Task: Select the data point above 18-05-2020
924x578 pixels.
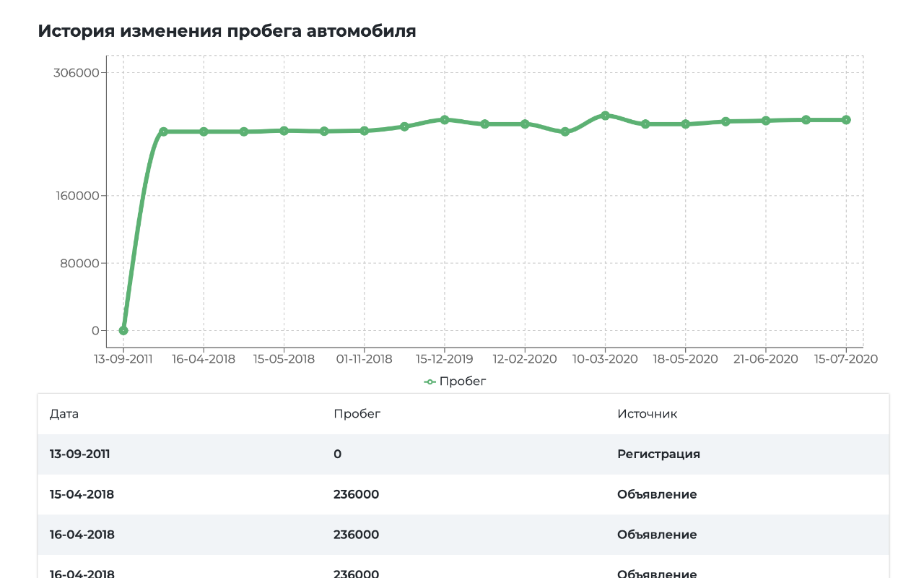Action: (686, 124)
